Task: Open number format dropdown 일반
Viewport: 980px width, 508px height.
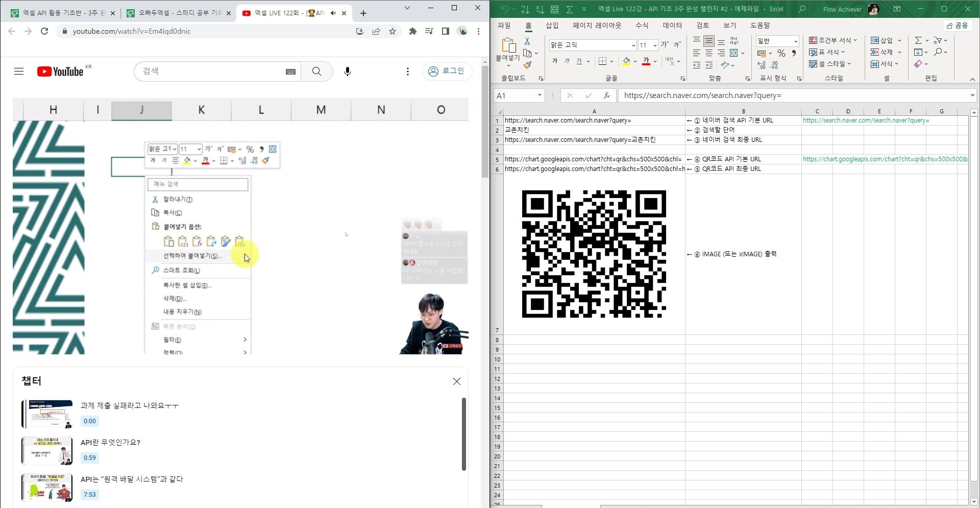Action: [x=795, y=41]
